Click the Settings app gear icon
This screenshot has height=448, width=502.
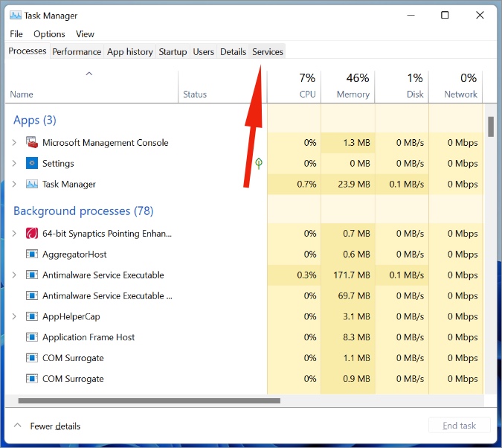click(x=32, y=163)
